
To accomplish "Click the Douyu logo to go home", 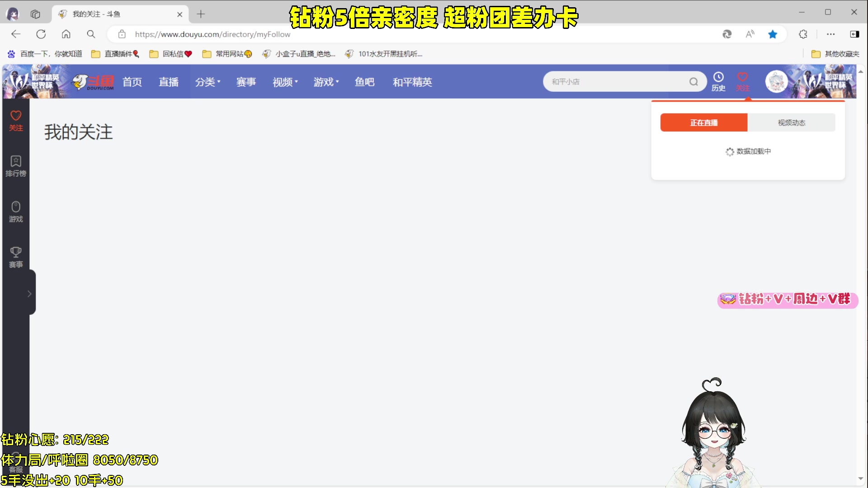I will [93, 81].
